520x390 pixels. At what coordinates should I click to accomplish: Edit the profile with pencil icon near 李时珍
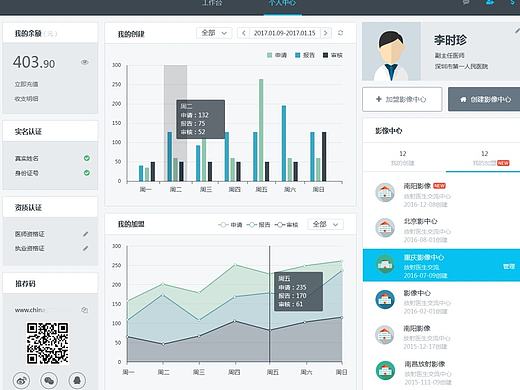[x=517, y=30]
